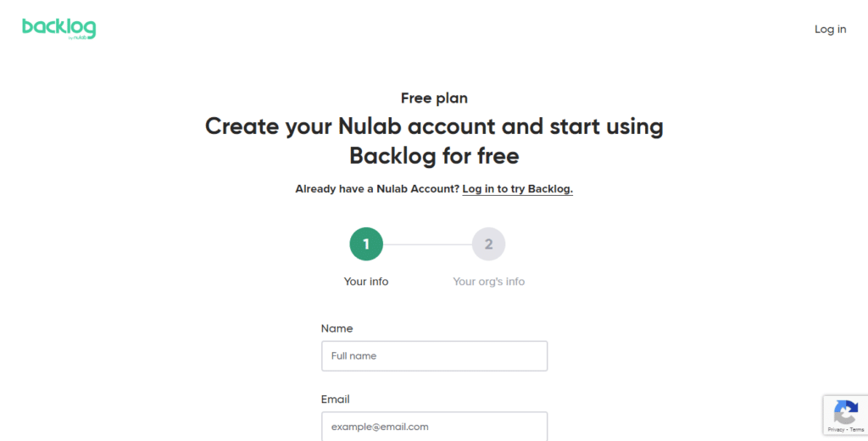The image size is (868, 441).
Task: Select the green step 1 circle
Action: coord(366,243)
